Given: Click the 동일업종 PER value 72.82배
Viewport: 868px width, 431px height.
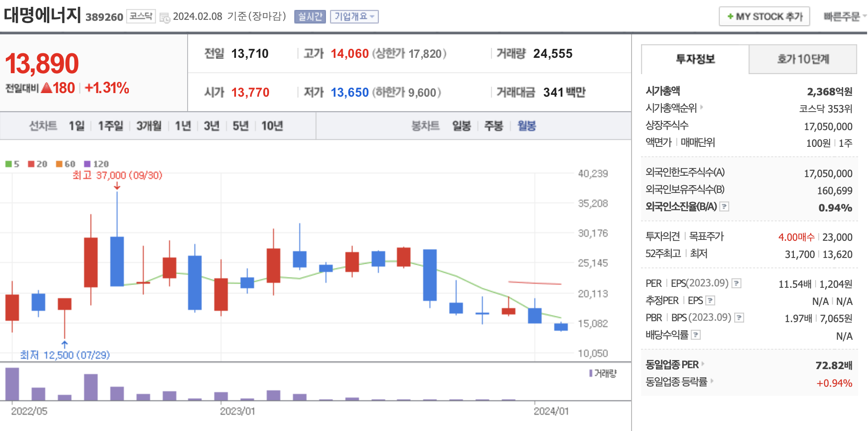Looking at the screenshot, I should pyautogui.click(x=834, y=365).
